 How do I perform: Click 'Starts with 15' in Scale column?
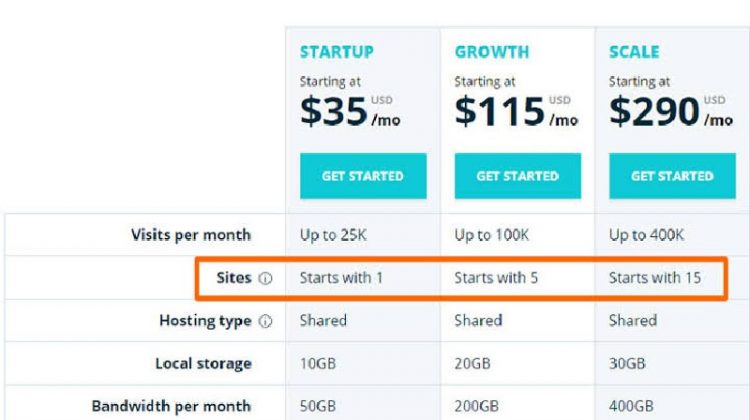click(655, 278)
